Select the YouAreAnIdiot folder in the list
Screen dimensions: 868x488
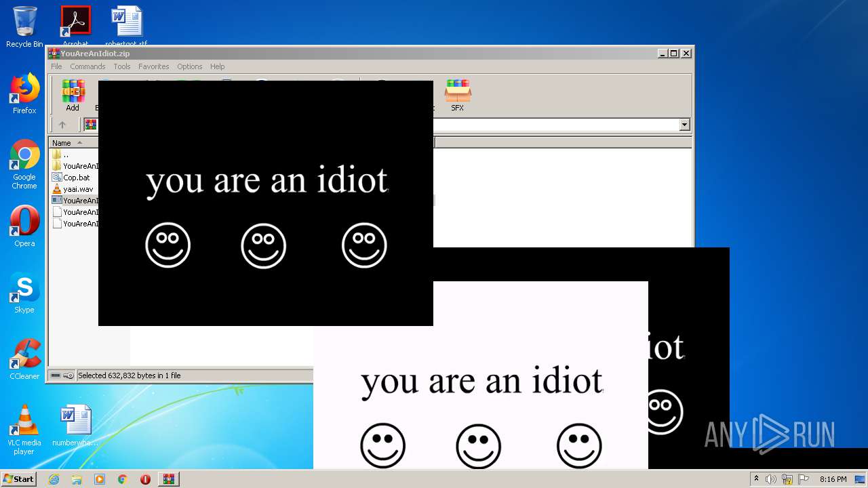(75, 166)
